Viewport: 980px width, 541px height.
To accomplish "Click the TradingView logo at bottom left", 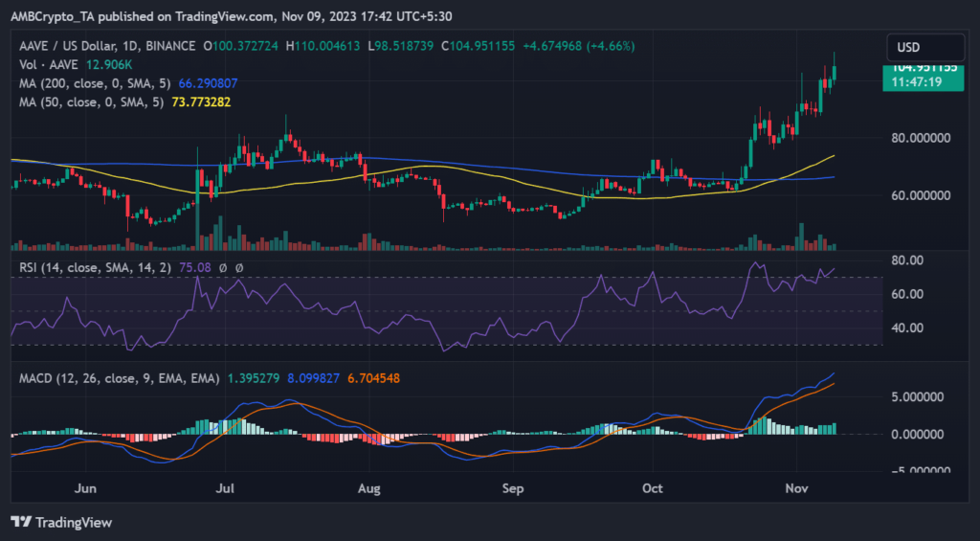I will pos(61,522).
